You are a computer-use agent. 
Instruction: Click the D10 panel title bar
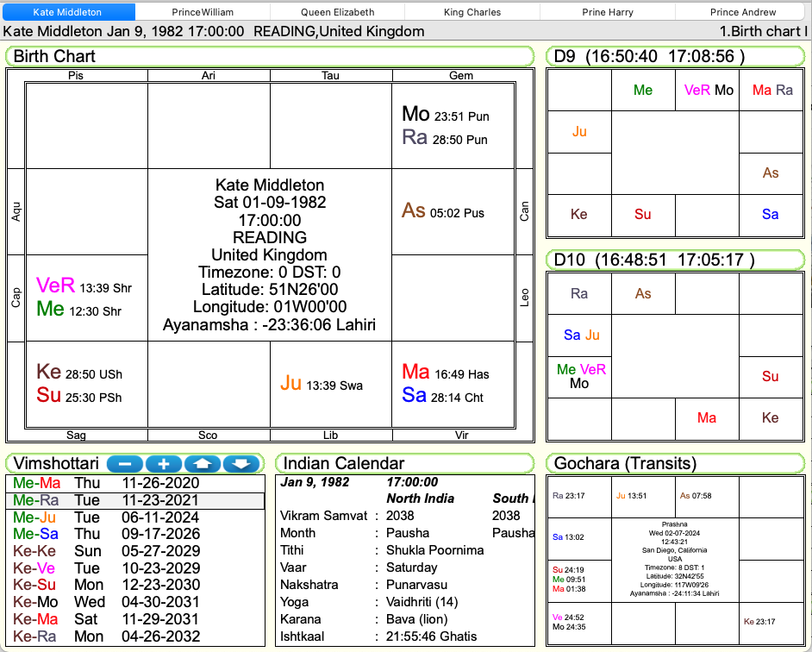tap(675, 260)
